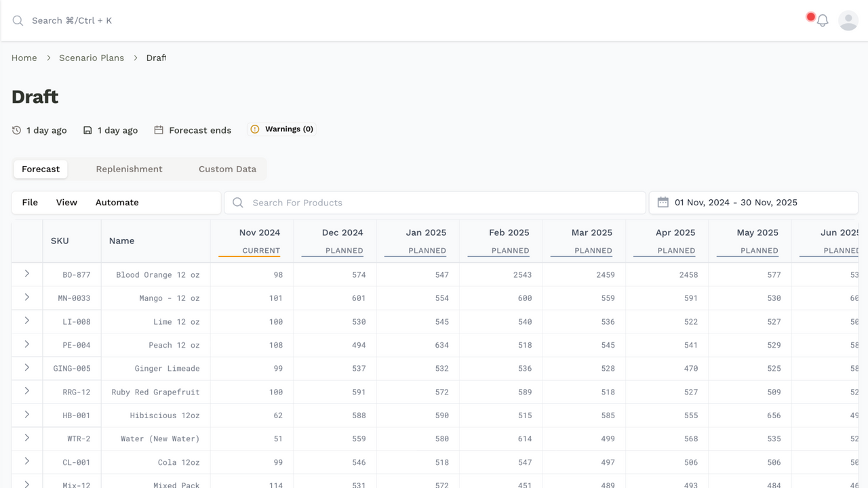This screenshot has height=488, width=868.
Task: Expand the Lime 12 oz row
Action: pos(27,321)
